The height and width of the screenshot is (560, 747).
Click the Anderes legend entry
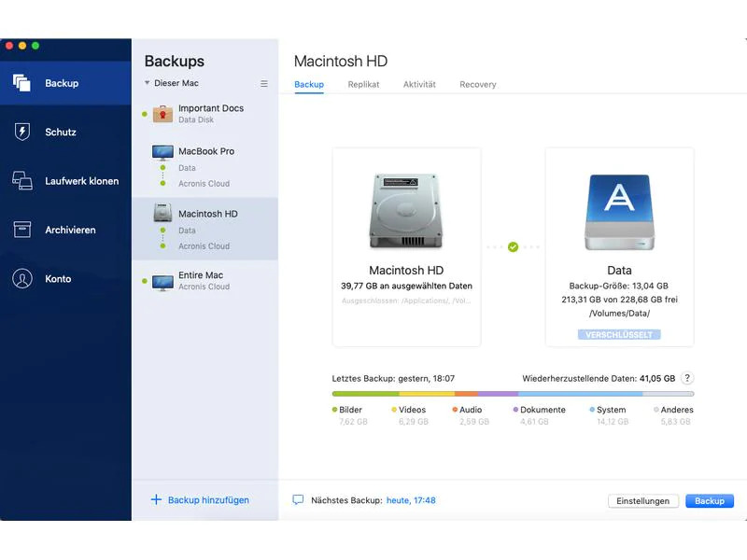(x=673, y=414)
